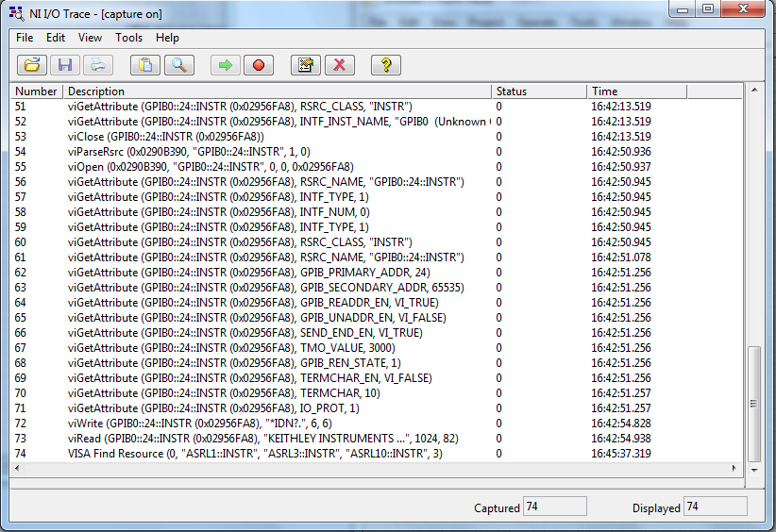The height and width of the screenshot is (532, 776).
Task: Print the trace using printer icon
Action: pos(98,65)
